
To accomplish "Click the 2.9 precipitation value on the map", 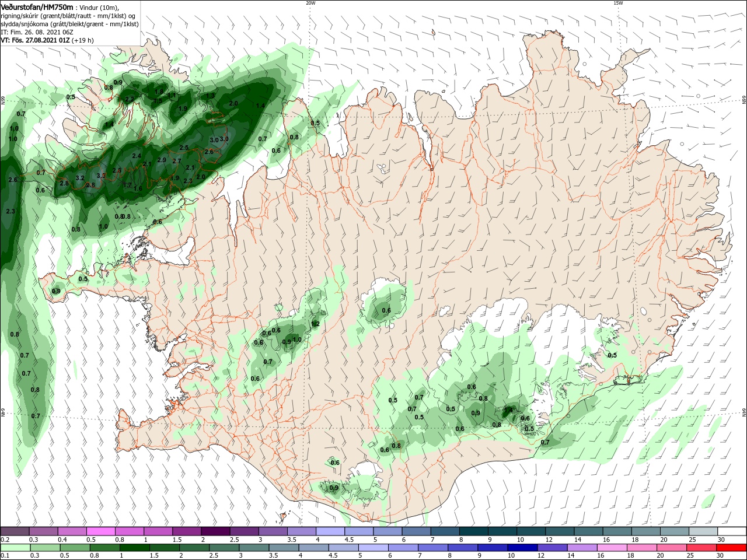I will click(x=162, y=160).
